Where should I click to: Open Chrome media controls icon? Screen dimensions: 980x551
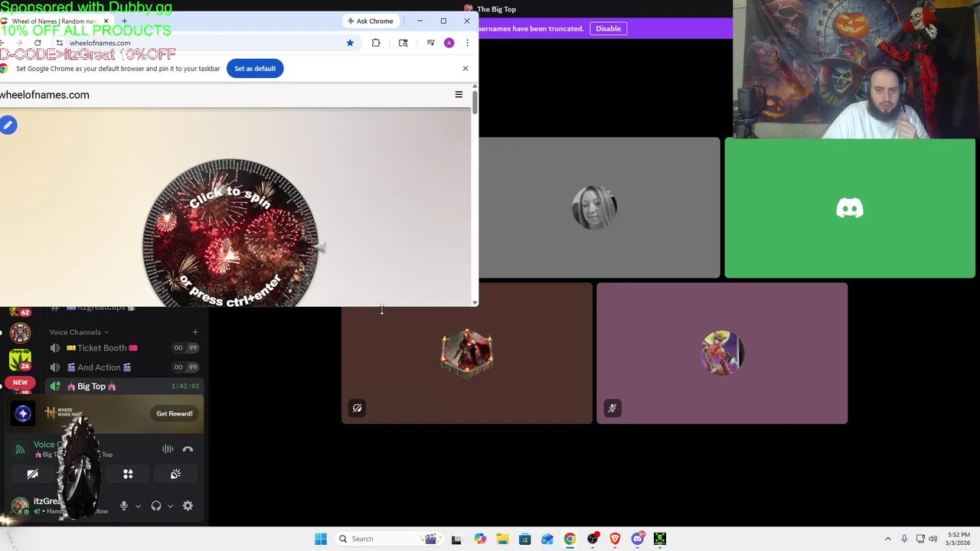tap(430, 43)
